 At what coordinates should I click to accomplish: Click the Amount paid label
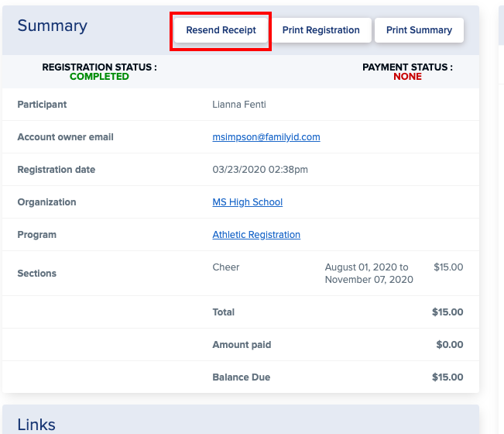click(242, 345)
